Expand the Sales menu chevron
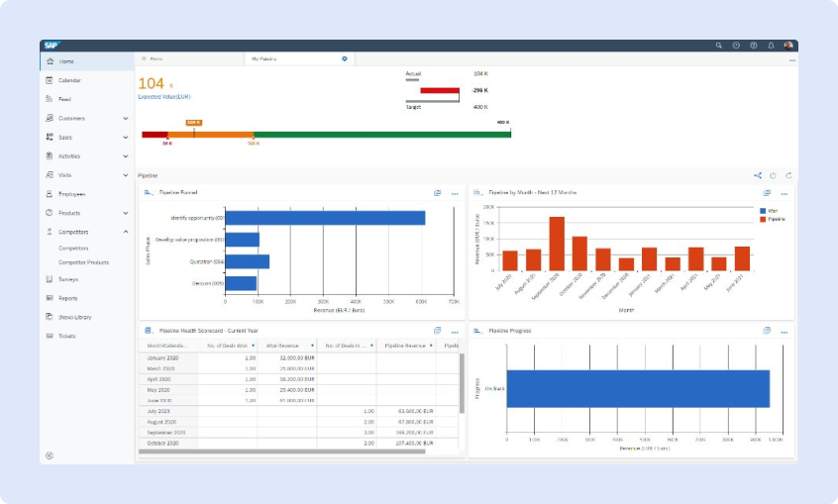Screen dimensions: 838x504 pyautogui.click(x=126, y=138)
